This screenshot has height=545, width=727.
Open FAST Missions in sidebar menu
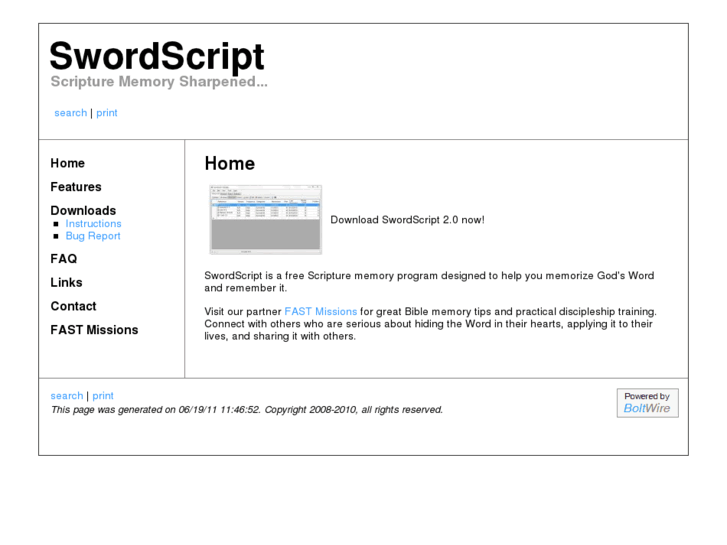tap(94, 330)
